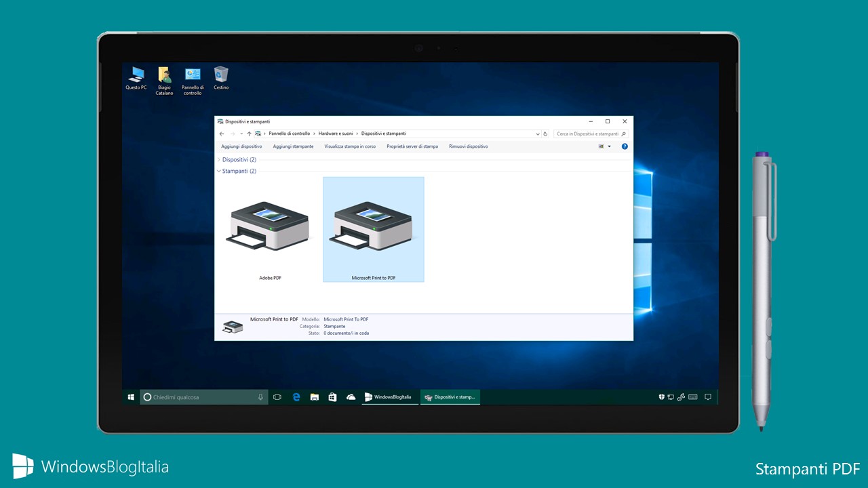Click the pen link tray icon
The height and width of the screenshot is (488, 868).
(681, 397)
